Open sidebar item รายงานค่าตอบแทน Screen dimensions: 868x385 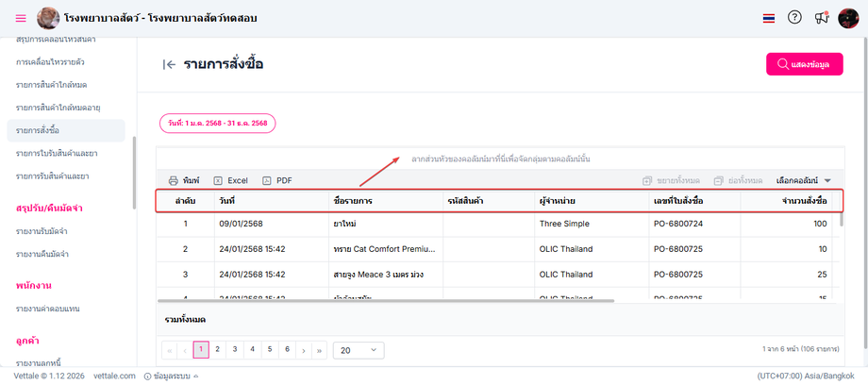point(48,309)
